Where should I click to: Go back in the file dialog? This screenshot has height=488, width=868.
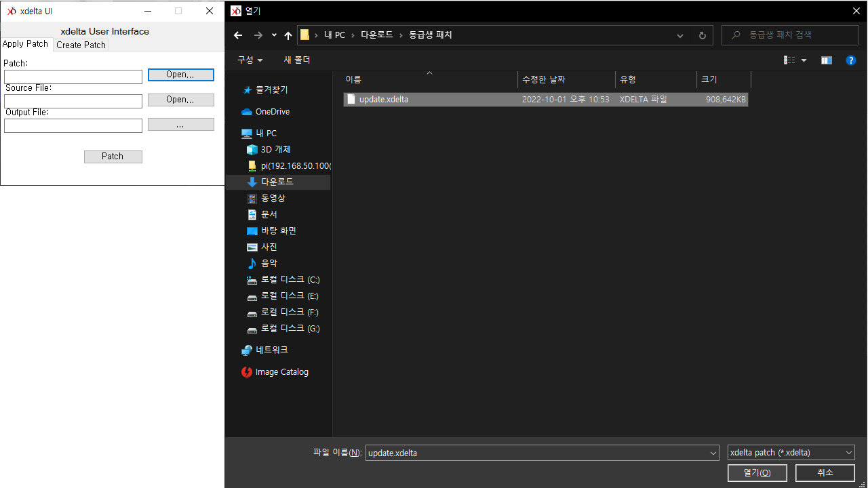(237, 35)
